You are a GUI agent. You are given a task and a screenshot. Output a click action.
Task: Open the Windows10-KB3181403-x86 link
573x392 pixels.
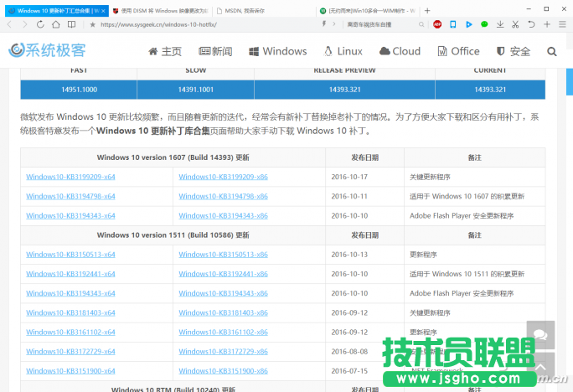tap(223, 312)
